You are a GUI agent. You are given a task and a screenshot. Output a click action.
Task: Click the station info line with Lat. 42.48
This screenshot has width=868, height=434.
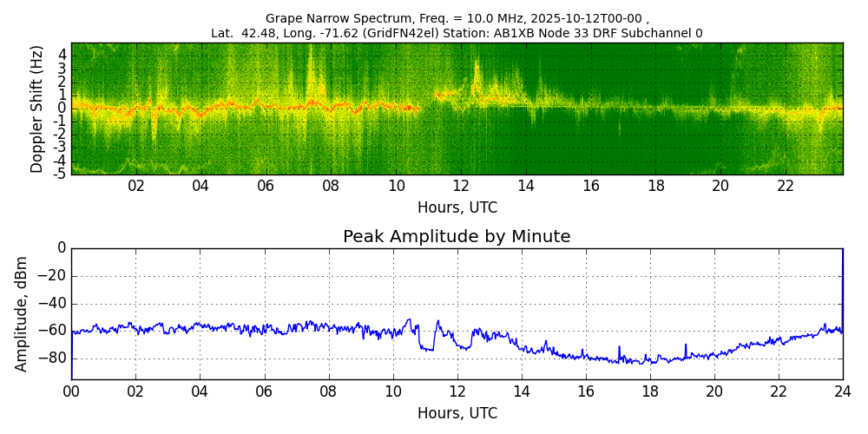pos(457,34)
